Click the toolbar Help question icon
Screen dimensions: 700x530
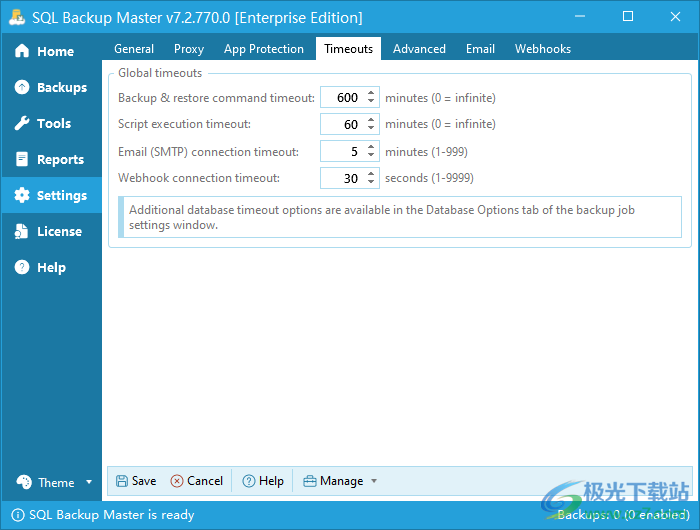[x=249, y=481]
